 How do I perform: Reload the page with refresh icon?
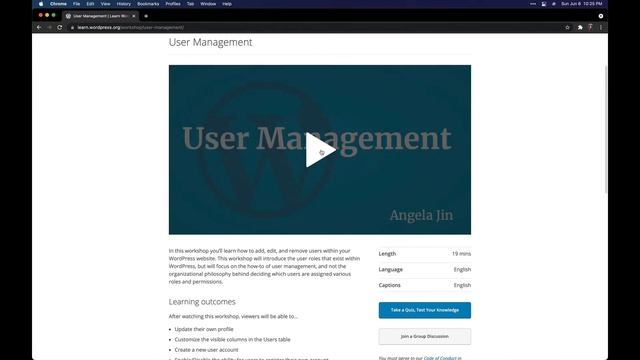60,27
